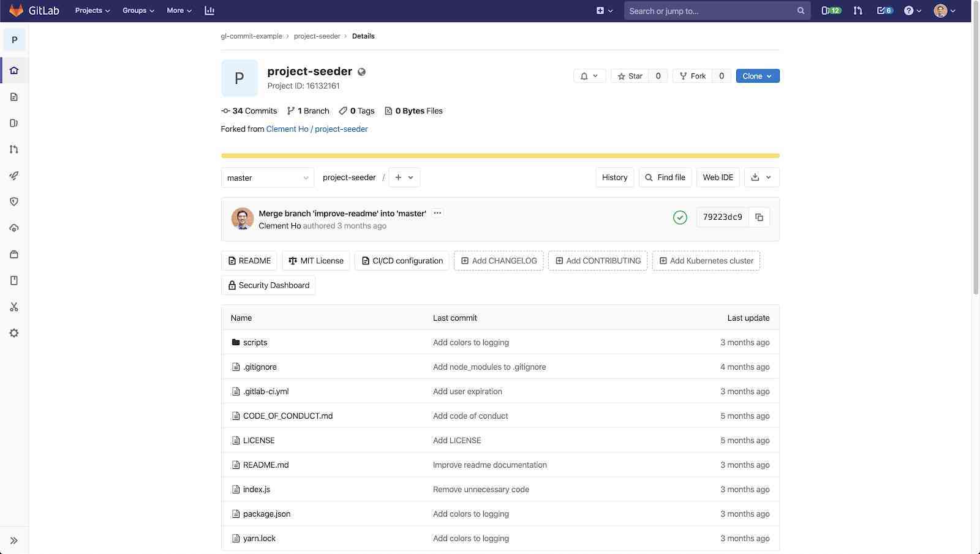The width and height of the screenshot is (980, 554).
Task: Collapse the left sidebar with double chevron
Action: point(13,540)
